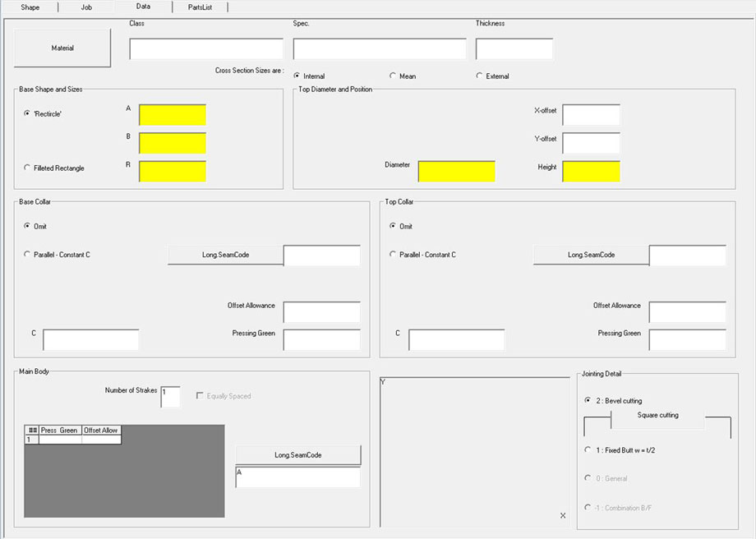Image resolution: width=756 pixels, height=539 pixels.
Task: Click the Material button
Action: click(x=62, y=48)
